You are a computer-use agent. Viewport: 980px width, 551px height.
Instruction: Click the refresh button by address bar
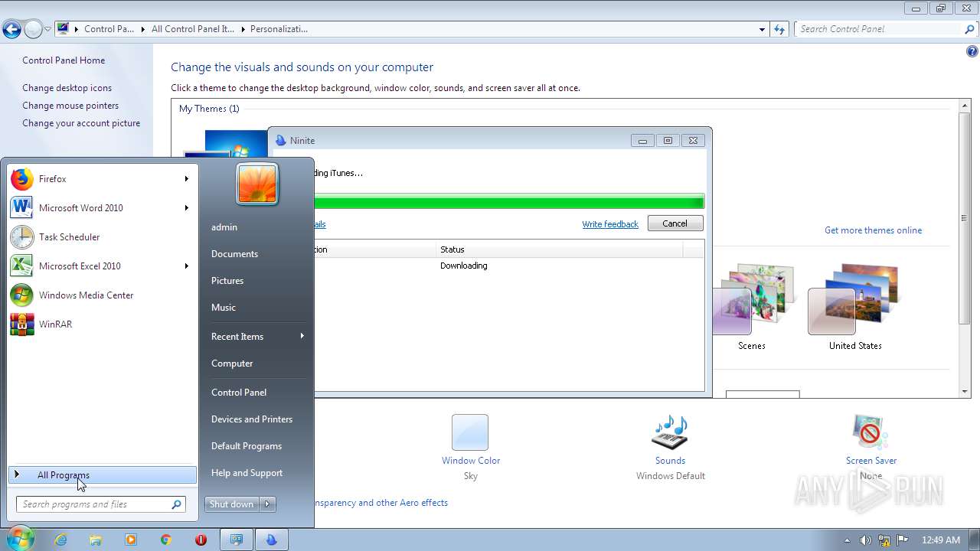coord(779,29)
